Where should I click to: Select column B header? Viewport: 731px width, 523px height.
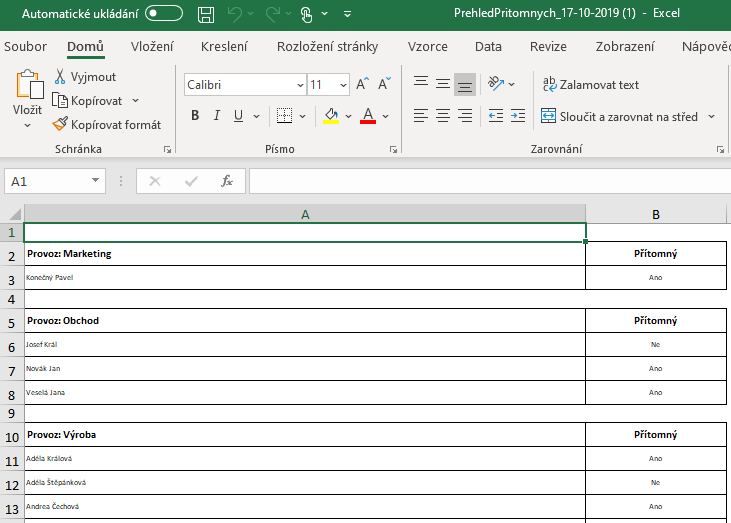[656, 214]
